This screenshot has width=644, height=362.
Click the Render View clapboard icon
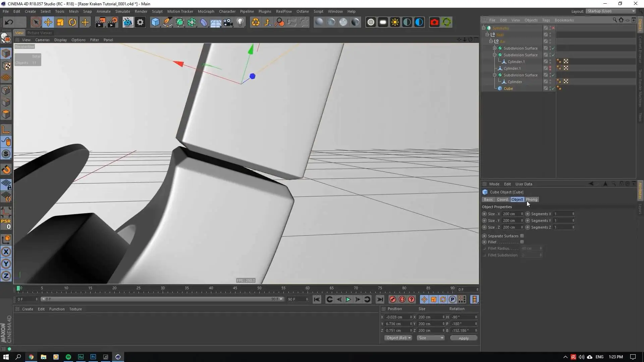point(100,22)
